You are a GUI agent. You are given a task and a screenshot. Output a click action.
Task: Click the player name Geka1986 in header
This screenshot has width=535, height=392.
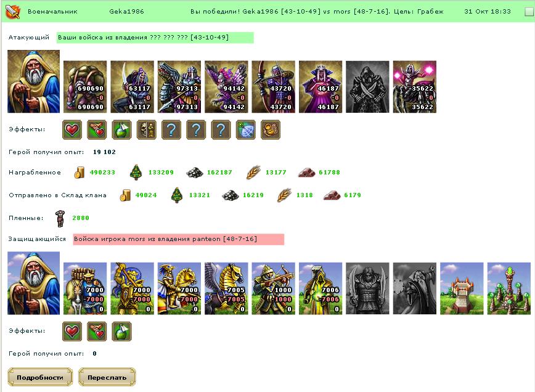[x=126, y=11]
